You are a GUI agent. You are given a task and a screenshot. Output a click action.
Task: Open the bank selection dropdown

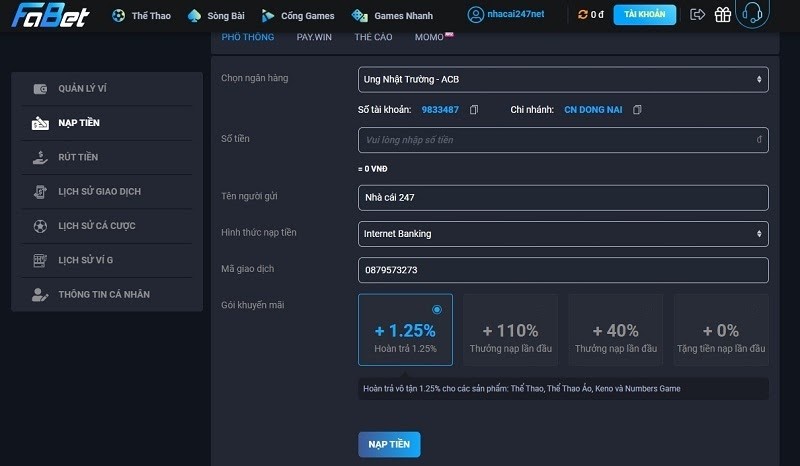pyautogui.click(x=563, y=79)
